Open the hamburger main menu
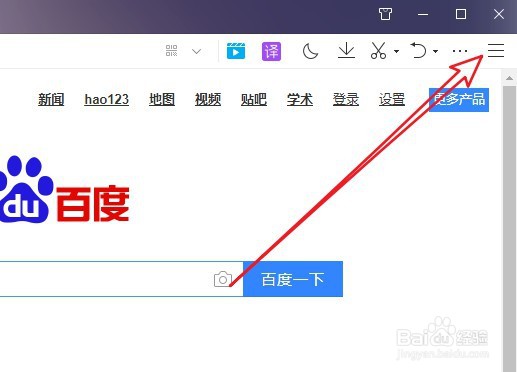Image resolution: width=517 pixels, height=372 pixels. pos(496,51)
